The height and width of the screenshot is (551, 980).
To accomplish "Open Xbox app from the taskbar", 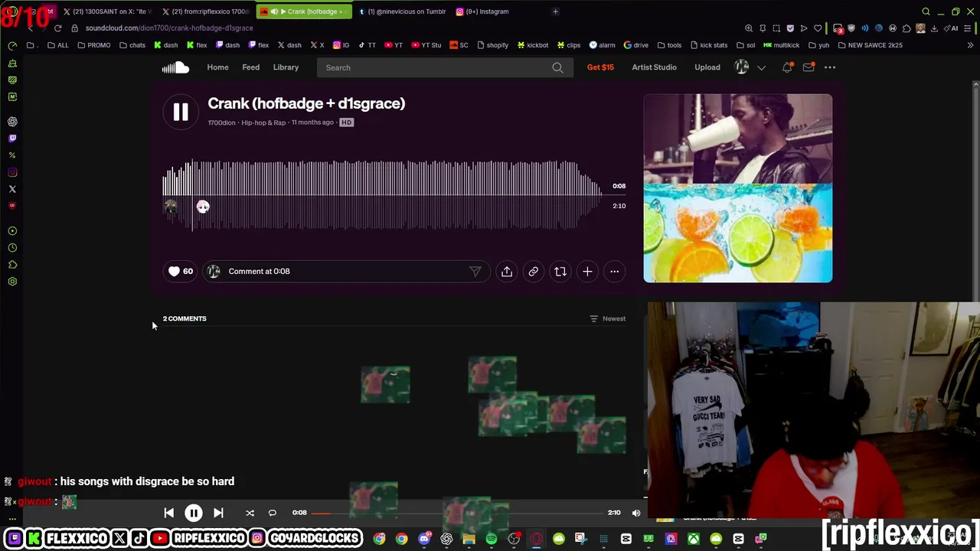I will tap(694, 539).
